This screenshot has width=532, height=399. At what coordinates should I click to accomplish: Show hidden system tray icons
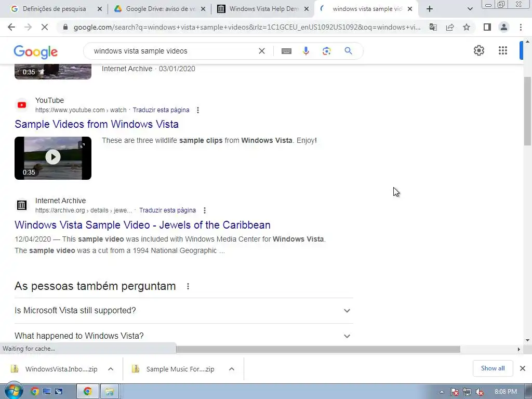442,392
